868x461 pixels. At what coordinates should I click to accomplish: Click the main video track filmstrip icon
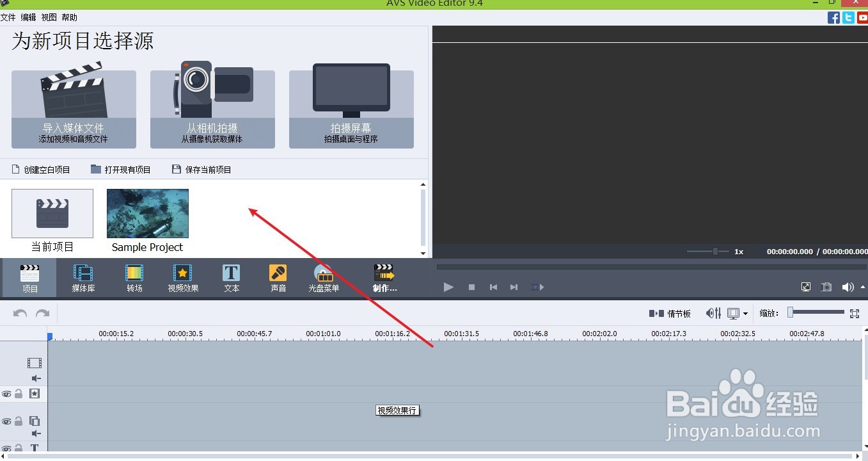pyautogui.click(x=34, y=363)
